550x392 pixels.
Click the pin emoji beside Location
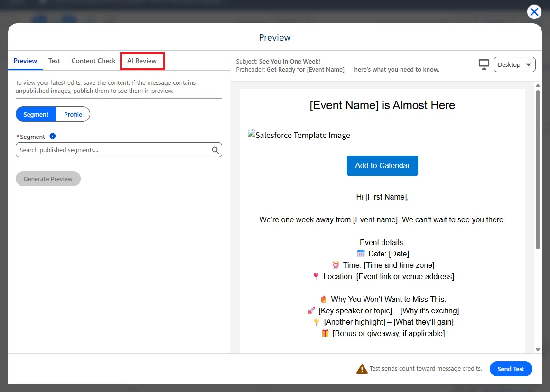click(x=316, y=276)
